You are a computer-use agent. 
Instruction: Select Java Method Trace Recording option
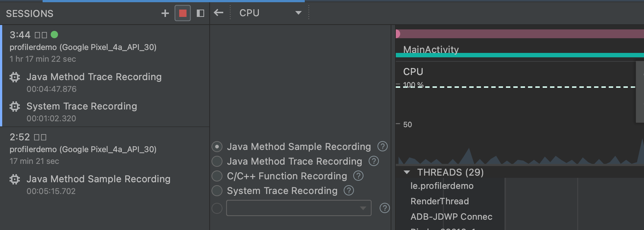pos(217,161)
